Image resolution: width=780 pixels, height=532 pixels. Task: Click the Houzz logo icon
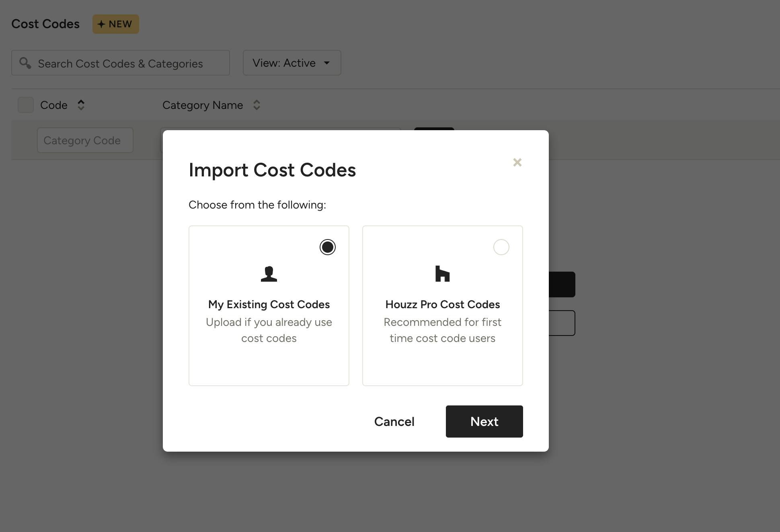point(442,274)
